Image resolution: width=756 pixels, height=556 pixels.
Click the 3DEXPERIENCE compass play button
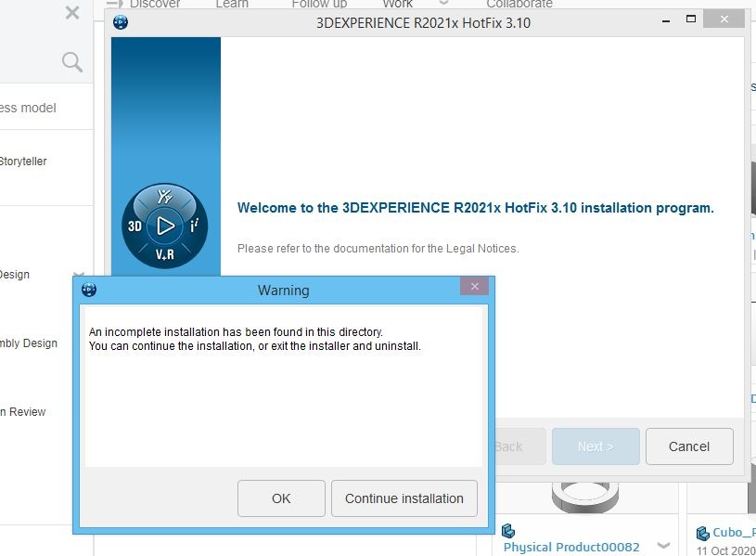tap(165, 226)
